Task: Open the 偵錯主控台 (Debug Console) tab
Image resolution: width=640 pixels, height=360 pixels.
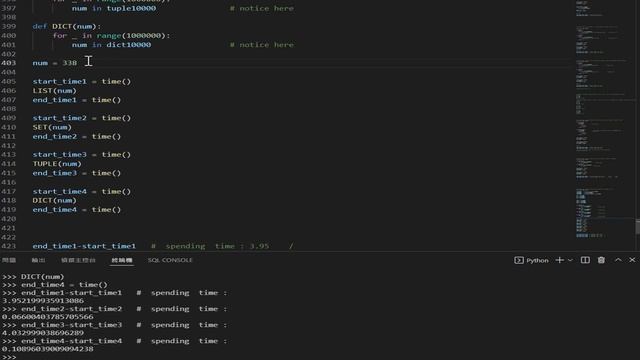Action: click(78, 260)
